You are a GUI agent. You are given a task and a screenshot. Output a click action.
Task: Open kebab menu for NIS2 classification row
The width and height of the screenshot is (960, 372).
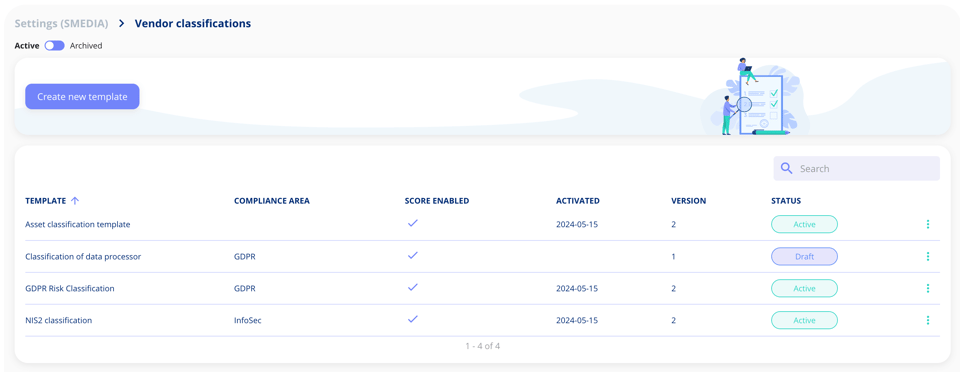pos(928,320)
